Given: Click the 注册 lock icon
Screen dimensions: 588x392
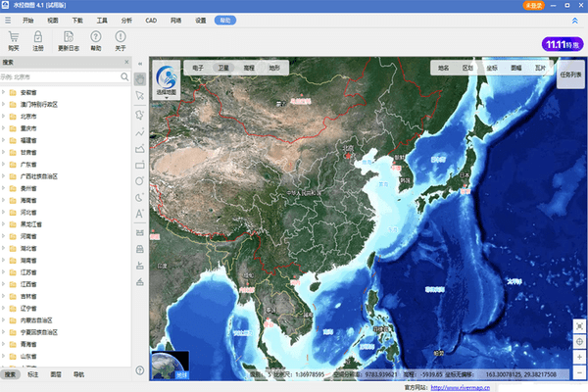Looking at the screenshot, I should tap(38, 36).
